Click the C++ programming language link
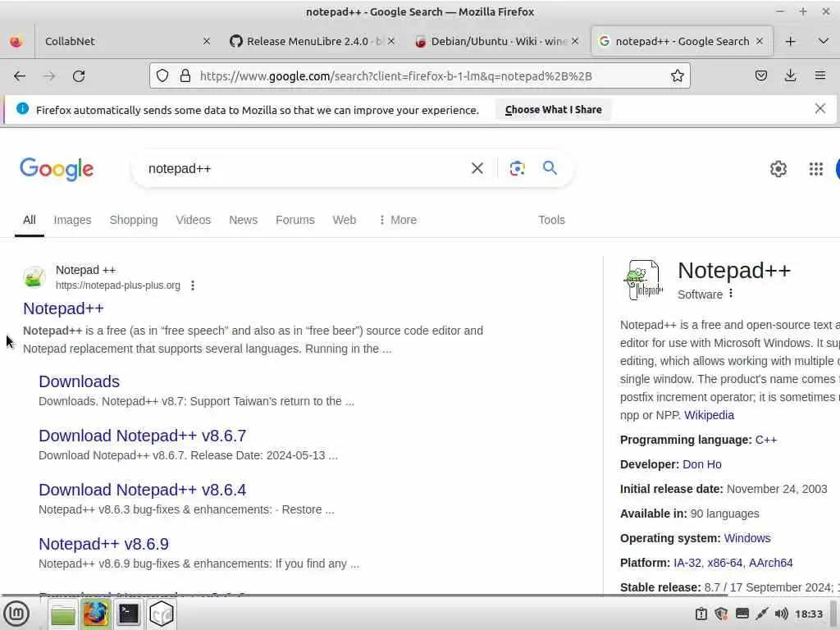Viewport: 840px width, 630px height. (x=765, y=440)
